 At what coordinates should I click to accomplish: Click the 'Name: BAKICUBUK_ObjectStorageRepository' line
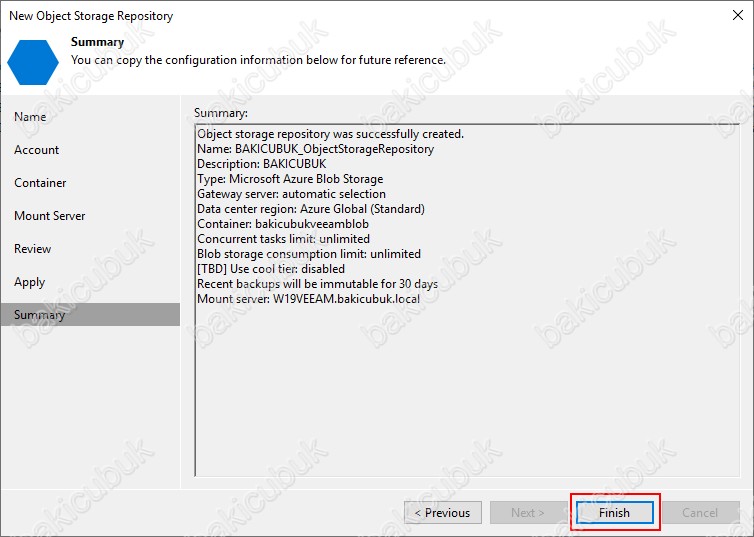tap(315, 149)
